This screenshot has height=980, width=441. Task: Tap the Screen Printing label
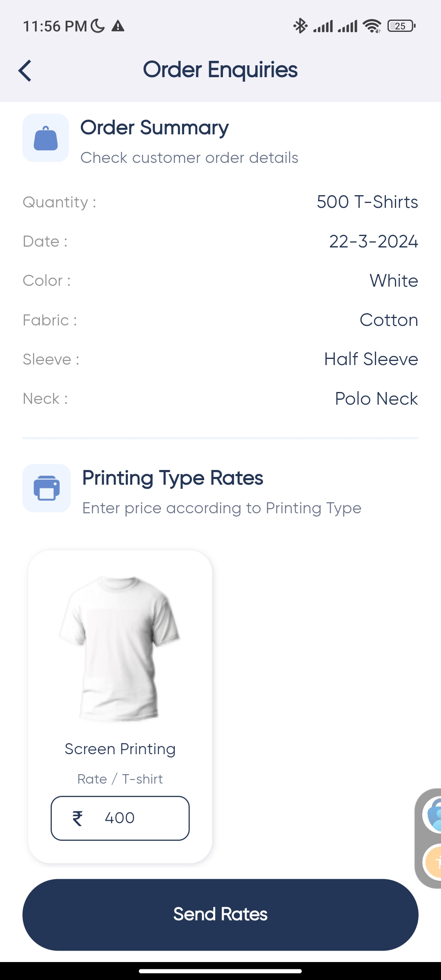point(120,749)
